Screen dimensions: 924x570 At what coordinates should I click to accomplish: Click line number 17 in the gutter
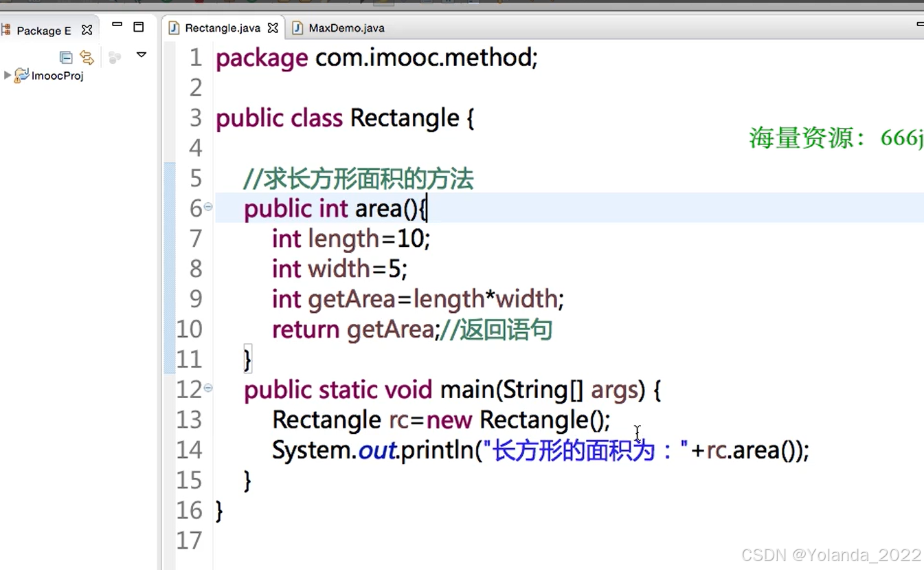pyautogui.click(x=190, y=541)
